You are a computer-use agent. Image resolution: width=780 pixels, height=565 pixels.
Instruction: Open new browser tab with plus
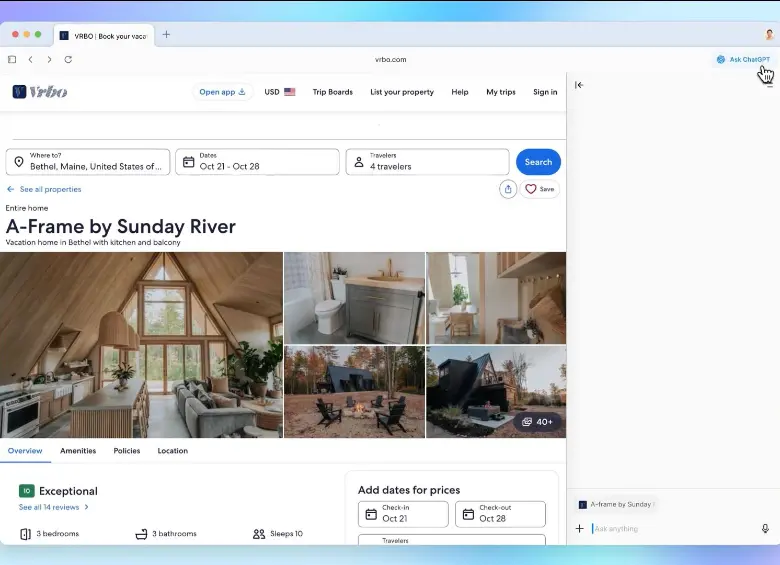pos(166,34)
